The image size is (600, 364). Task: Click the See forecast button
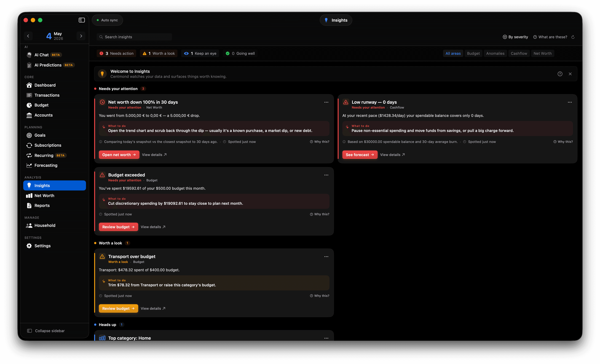360,155
